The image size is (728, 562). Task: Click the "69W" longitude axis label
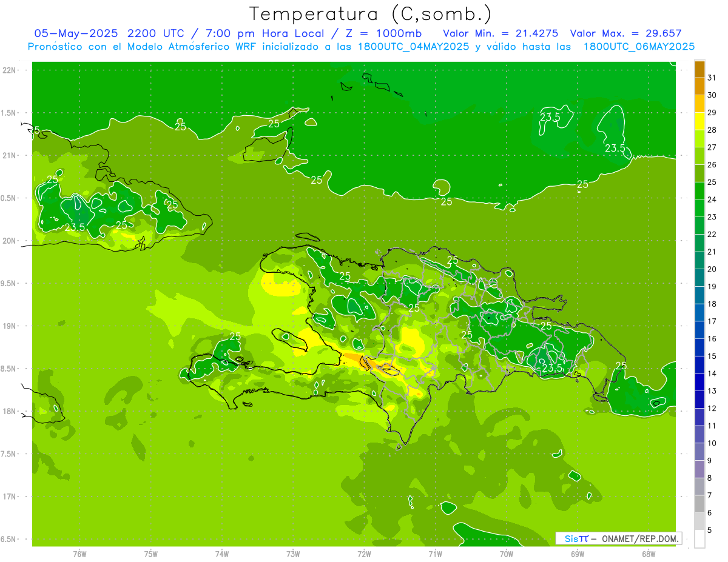click(x=578, y=554)
